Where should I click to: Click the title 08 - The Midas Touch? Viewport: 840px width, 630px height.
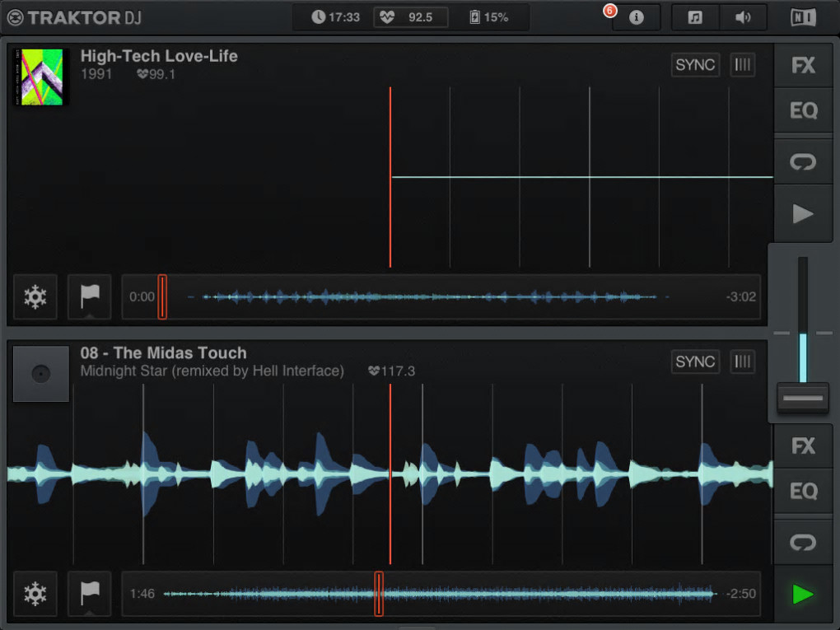coord(163,352)
